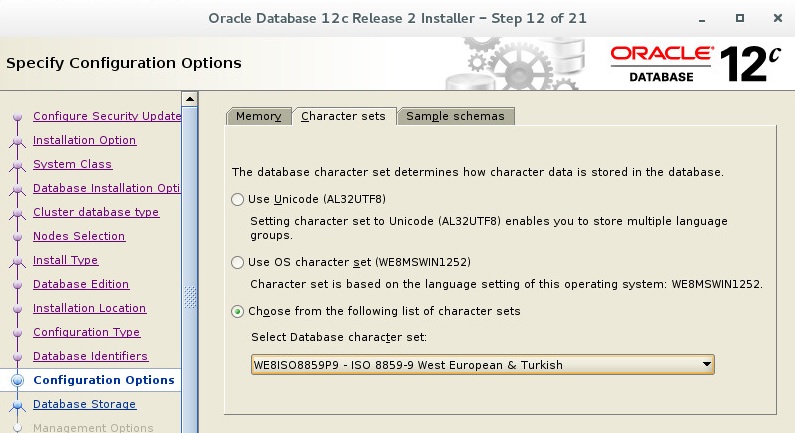795x433 pixels.
Task: Go to Database Edition step link
Action: 81,284
